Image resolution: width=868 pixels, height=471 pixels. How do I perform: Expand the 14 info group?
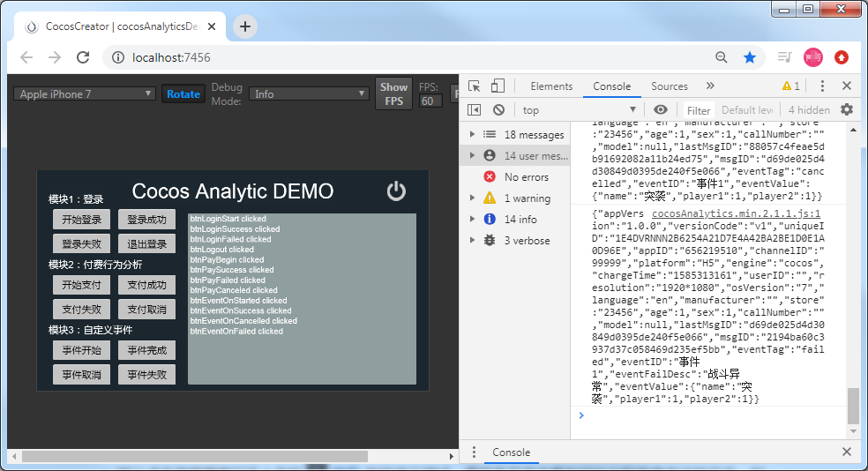472,219
